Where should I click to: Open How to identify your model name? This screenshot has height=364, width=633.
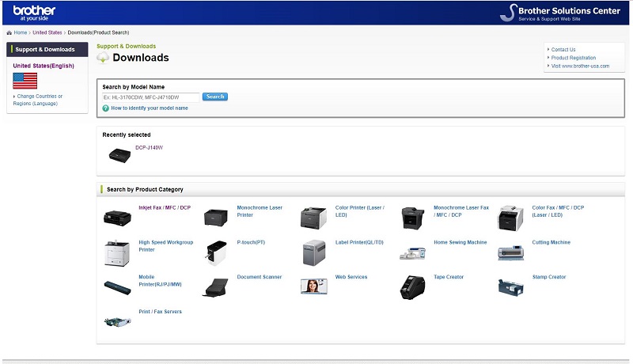click(150, 108)
